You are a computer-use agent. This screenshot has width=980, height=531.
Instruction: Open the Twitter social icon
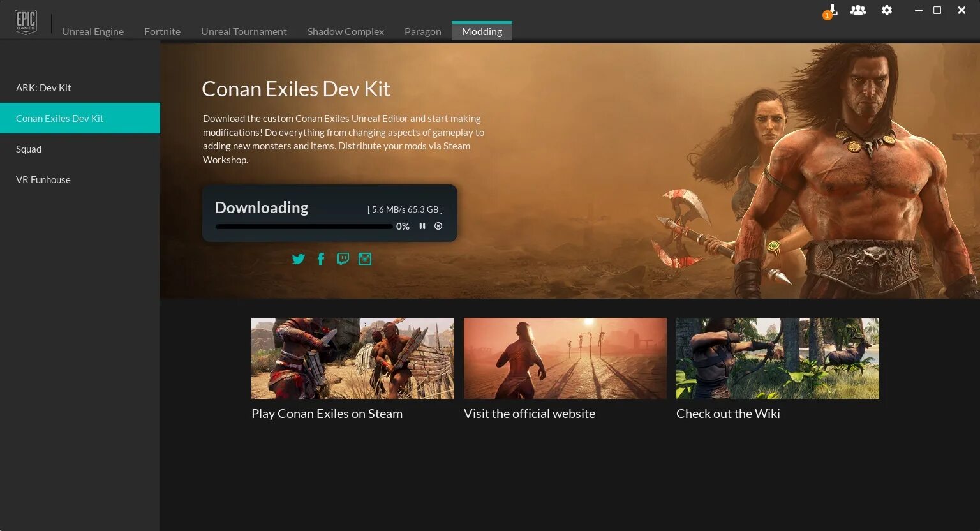[299, 259]
